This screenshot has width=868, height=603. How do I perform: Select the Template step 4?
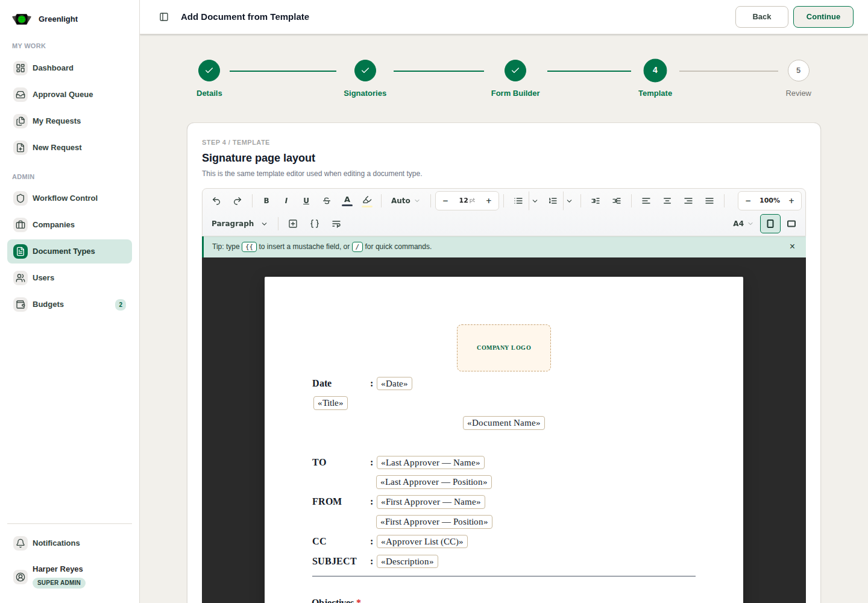655,78
